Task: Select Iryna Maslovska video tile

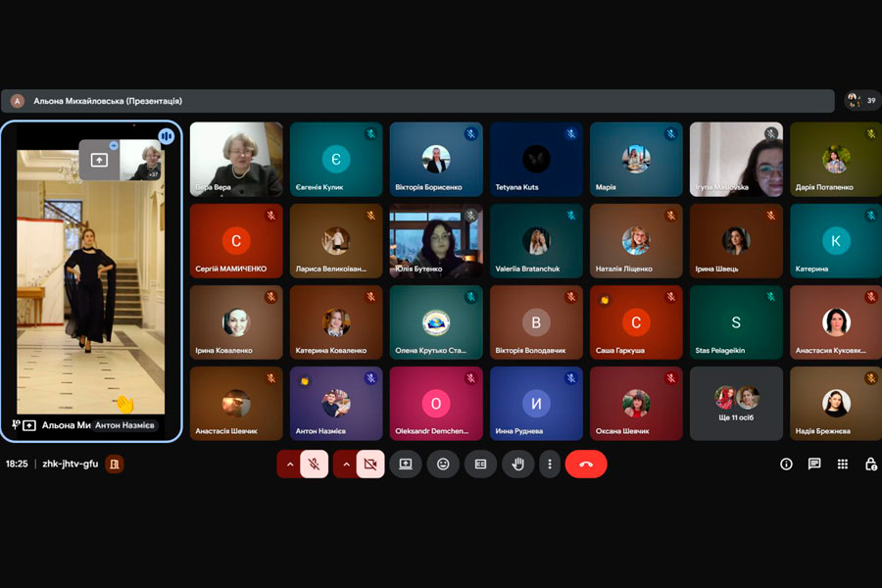Action: [x=736, y=159]
